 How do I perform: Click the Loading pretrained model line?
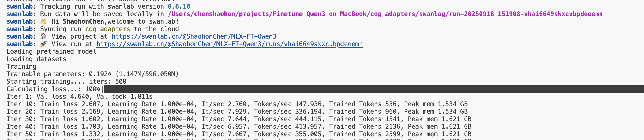pos(51,51)
